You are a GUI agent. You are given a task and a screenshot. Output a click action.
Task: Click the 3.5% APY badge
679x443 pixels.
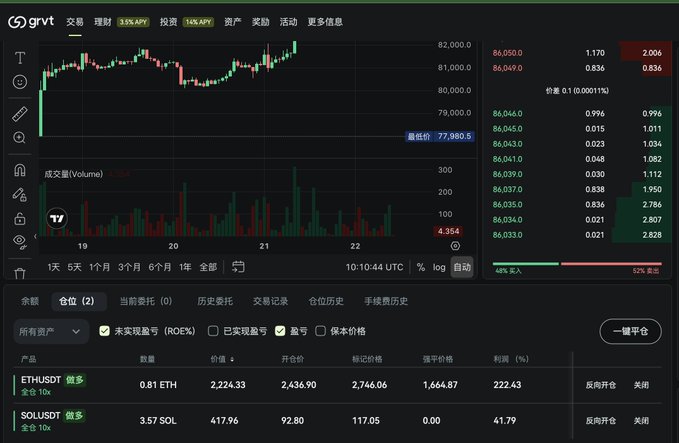pyautogui.click(x=133, y=22)
